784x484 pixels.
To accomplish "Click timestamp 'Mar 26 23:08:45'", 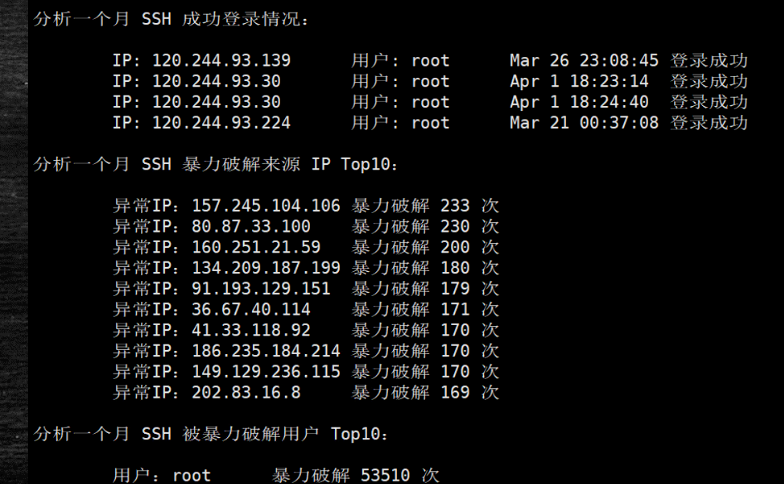I will 584,60.
